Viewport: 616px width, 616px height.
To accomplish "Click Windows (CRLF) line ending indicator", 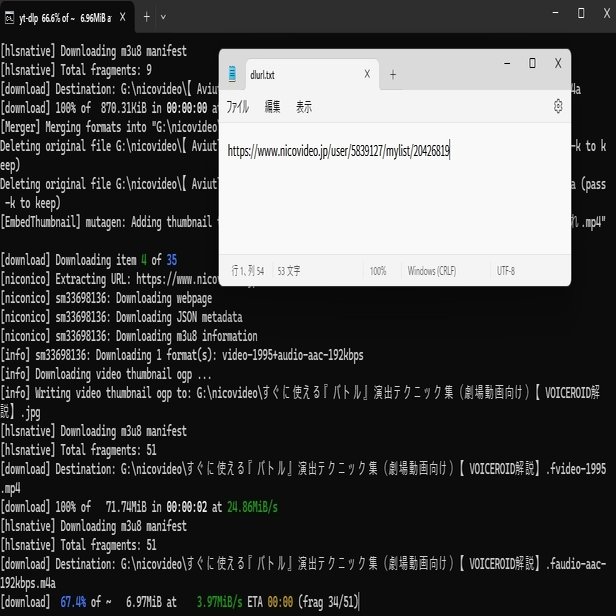I will click(432, 271).
